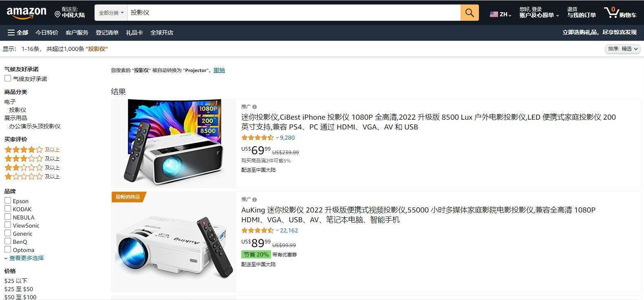Screen dimensions: 644x300
Task: Go to 礼品卡 in the navigation bar
Action: click(x=135, y=33)
